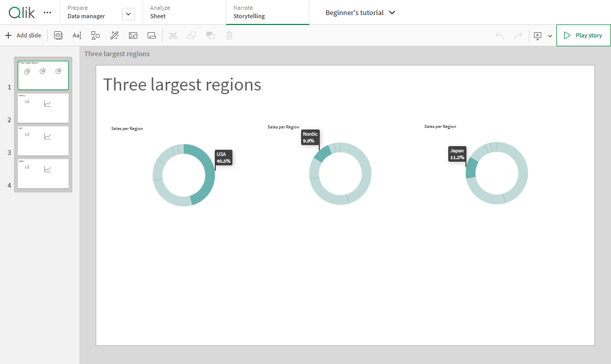Open the chevron beside the presentation icon

click(550, 36)
